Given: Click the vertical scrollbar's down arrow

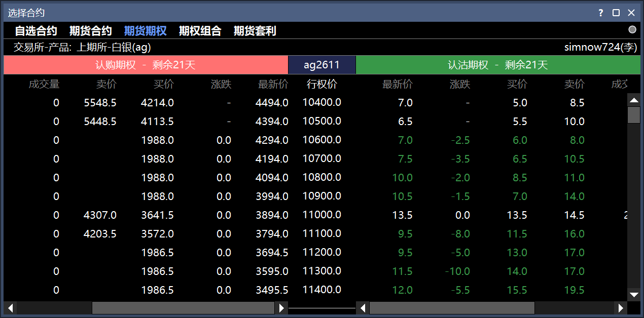Looking at the screenshot, I should coord(634,294).
